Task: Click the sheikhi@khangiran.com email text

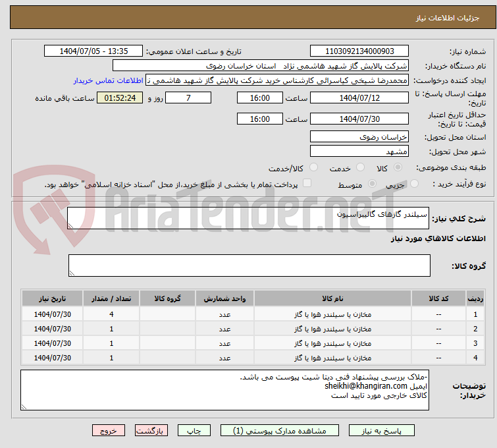Action: pos(366,386)
